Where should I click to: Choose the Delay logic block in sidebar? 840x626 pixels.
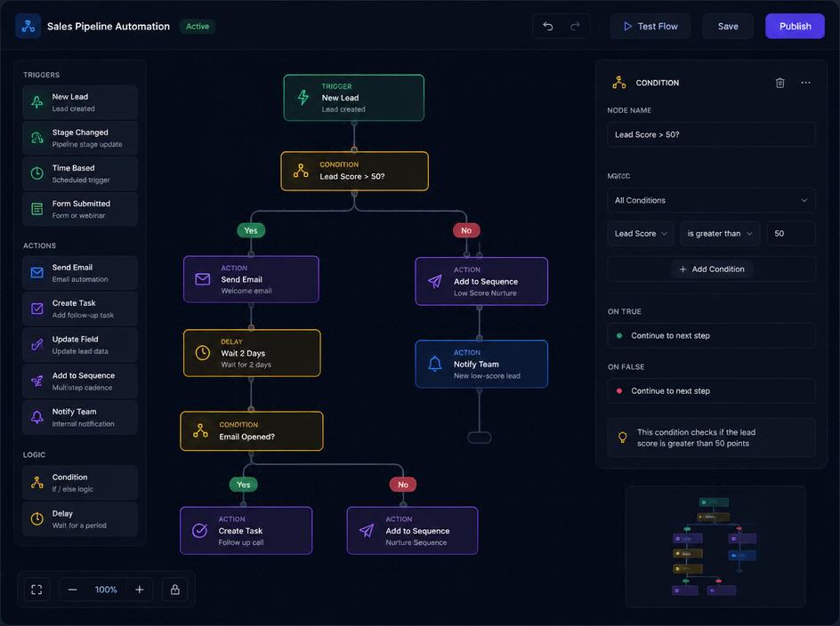(80, 519)
